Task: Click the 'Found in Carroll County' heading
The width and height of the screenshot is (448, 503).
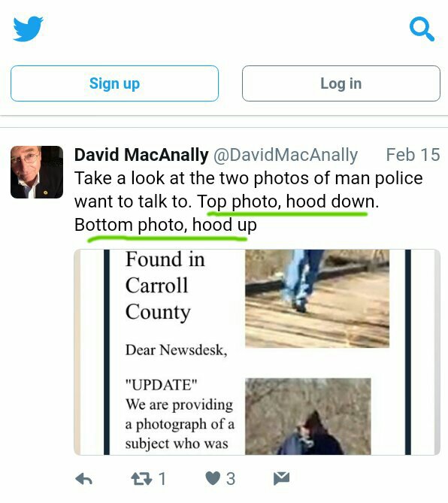Action: [165, 286]
